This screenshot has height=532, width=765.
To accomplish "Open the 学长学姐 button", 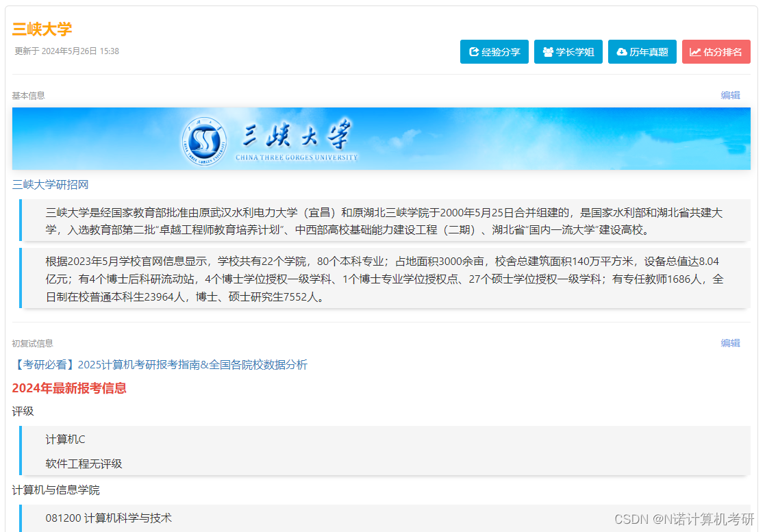I will 568,51.
